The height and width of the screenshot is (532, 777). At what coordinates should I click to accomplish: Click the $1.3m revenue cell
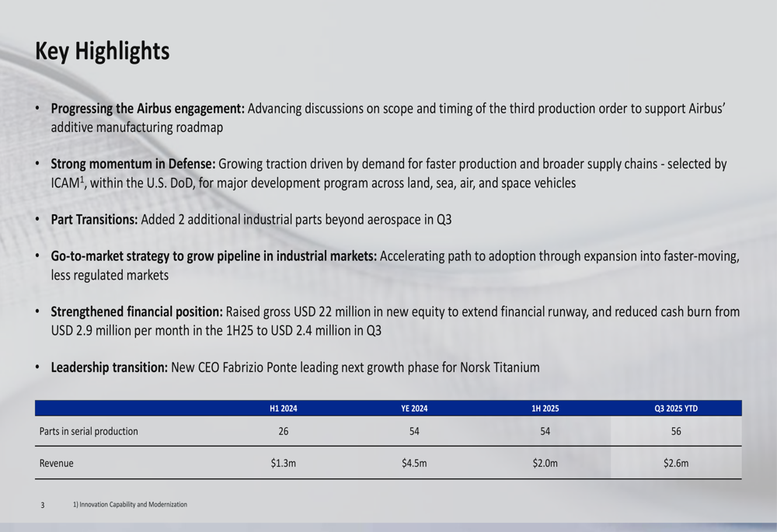pyautogui.click(x=284, y=464)
